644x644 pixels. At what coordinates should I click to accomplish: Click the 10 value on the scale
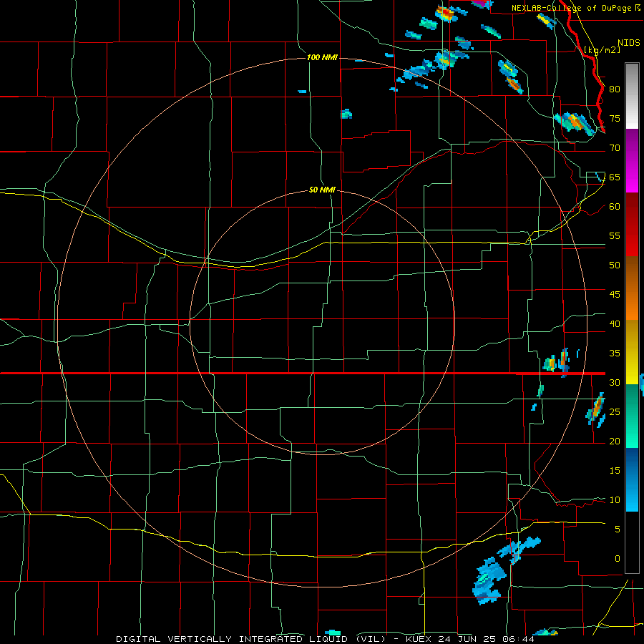[615, 500]
